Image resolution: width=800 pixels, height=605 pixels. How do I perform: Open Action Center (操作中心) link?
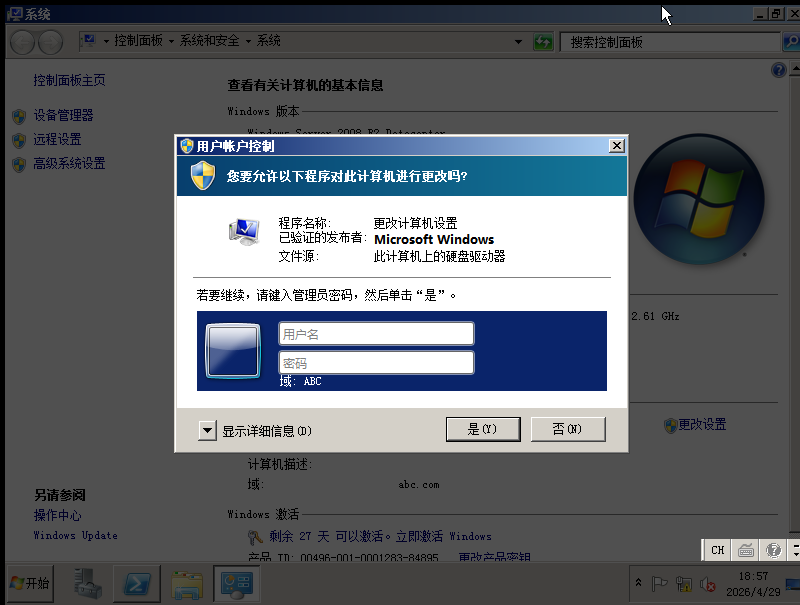tap(57, 515)
